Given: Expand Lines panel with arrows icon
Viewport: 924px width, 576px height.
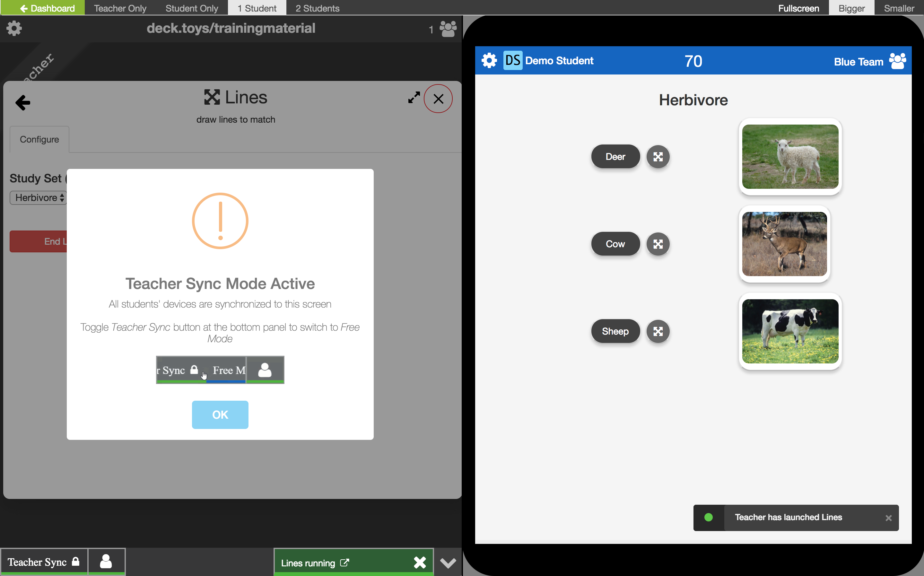Looking at the screenshot, I should pos(414,98).
